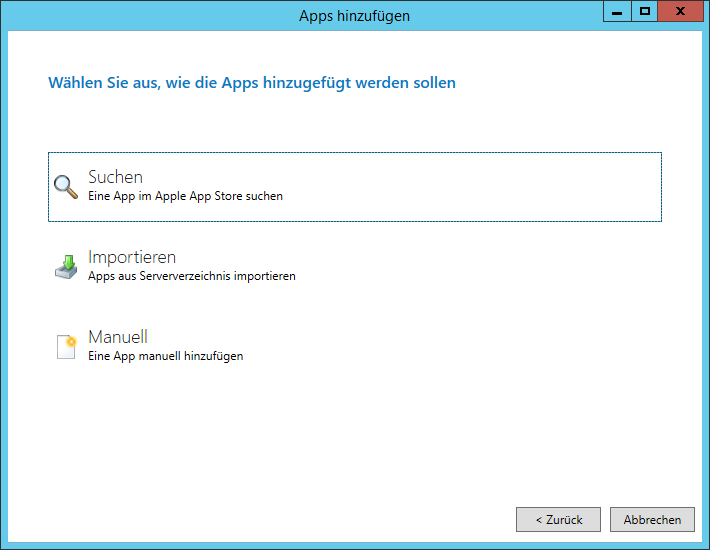Image resolution: width=710 pixels, height=550 pixels.
Task: Cancel the wizard using "Abbrechen"
Action: (x=652, y=519)
